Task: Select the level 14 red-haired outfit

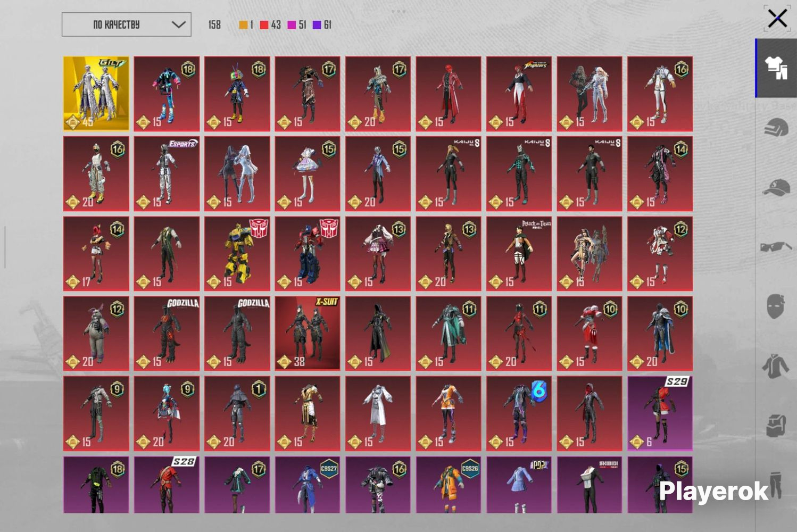Action: coord(96,253)
